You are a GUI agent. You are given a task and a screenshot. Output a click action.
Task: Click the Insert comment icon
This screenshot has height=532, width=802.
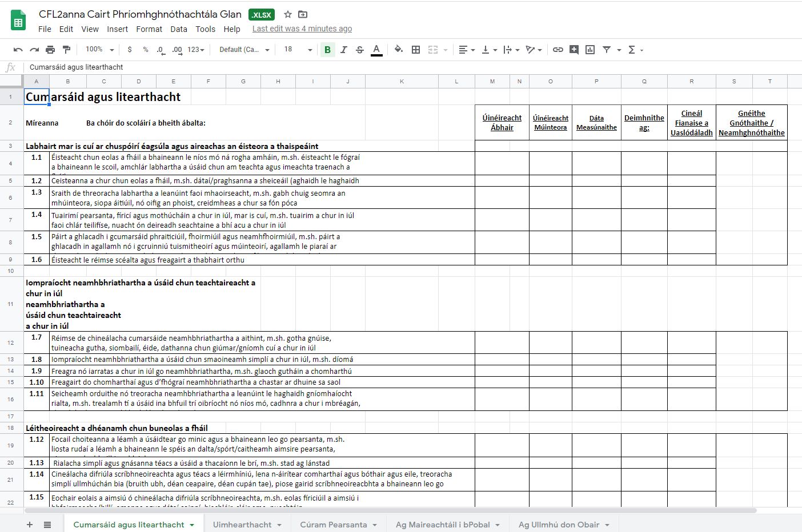click(x=574, y=50)
